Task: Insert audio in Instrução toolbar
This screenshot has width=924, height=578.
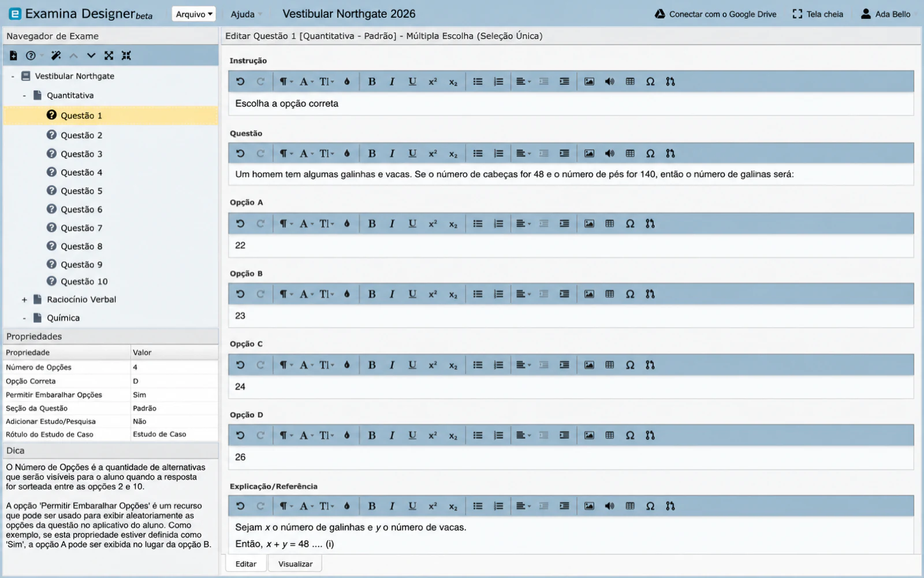Action: [609, 81]
